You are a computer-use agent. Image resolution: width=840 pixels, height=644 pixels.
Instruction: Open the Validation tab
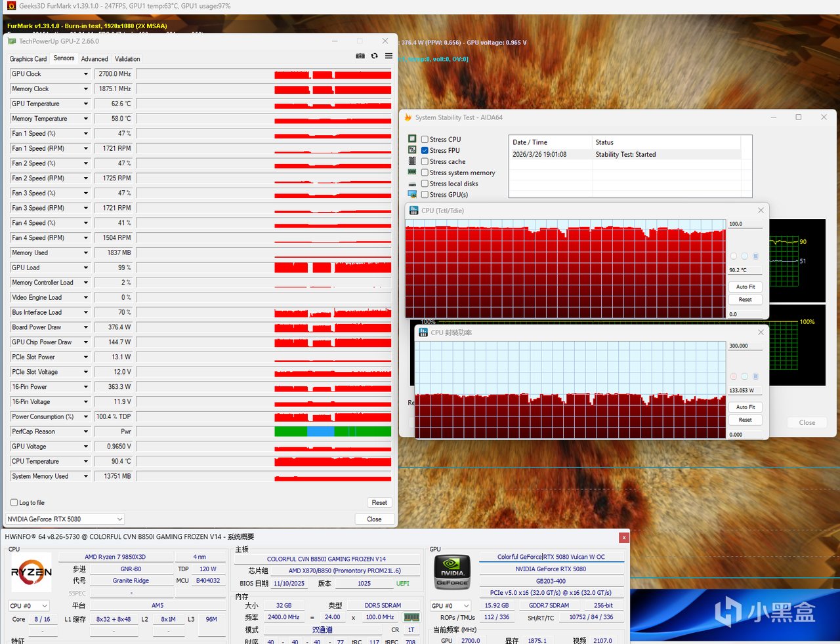[x=127, y=59]
